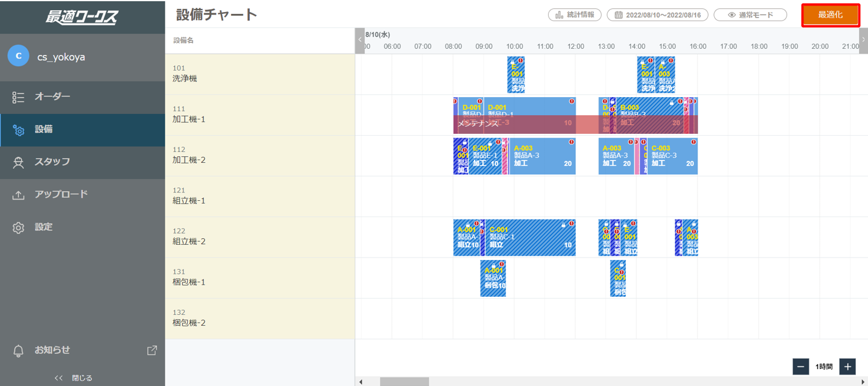Screen dimensions: 868x386
Task: Click the lock icon on A-001 梱包 task
Action: pos(494,265)
